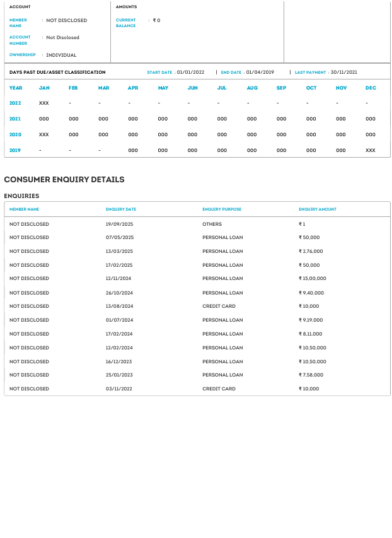Click the 2019 year row label

click(16, 150)
